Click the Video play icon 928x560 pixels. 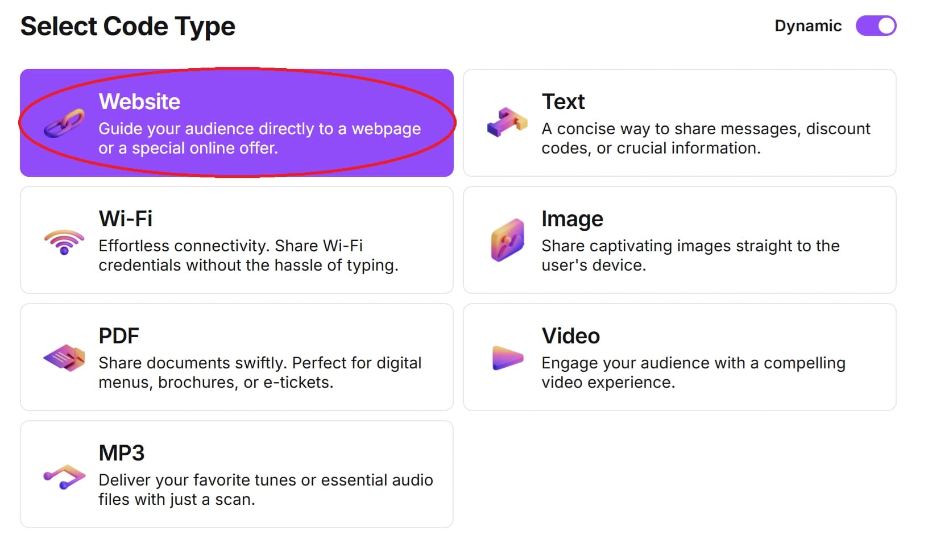coord(507,358)
